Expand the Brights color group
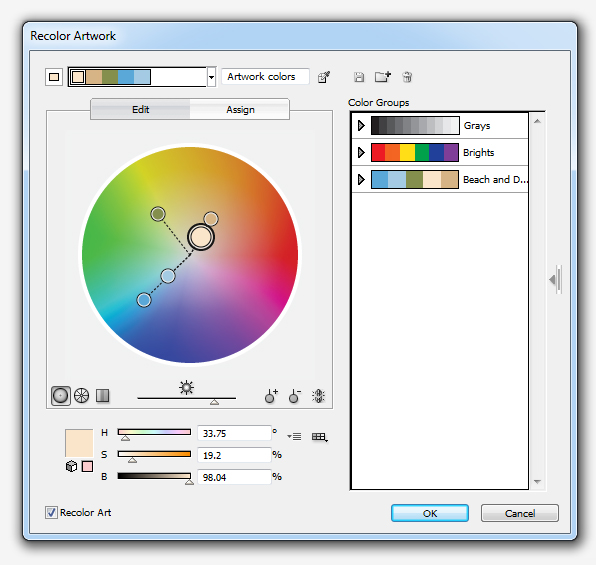The height and width of the screenshot is (565, 596). (361, 152)
